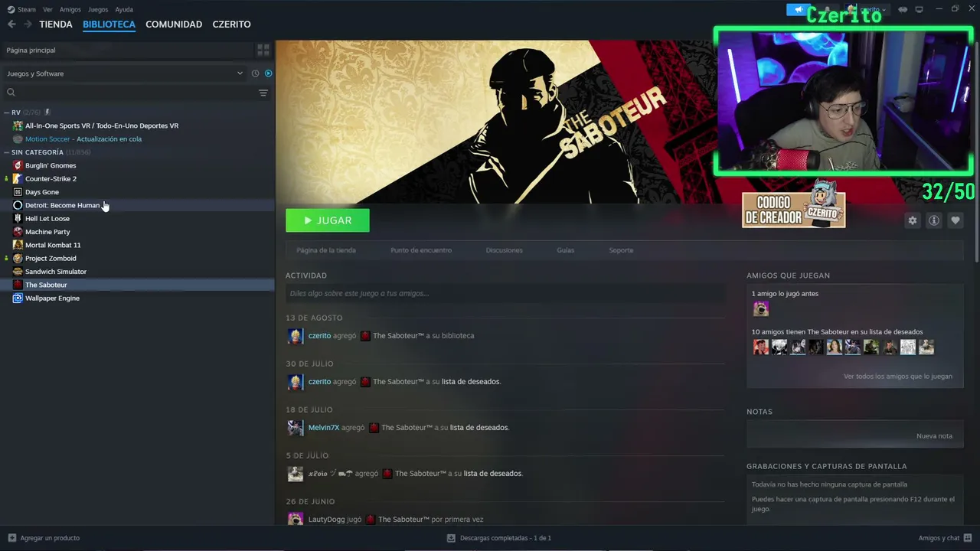
Task: Open LautyDogg's profile link
Action: (326, 520)
